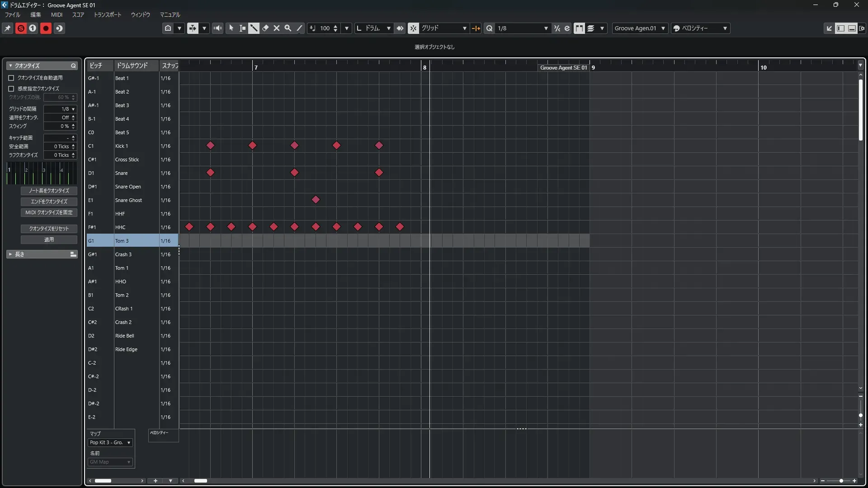Click the Acoustic Feedback speaker icon
The height and width of the screenshot is (488, 868).
tap(217, 28)
